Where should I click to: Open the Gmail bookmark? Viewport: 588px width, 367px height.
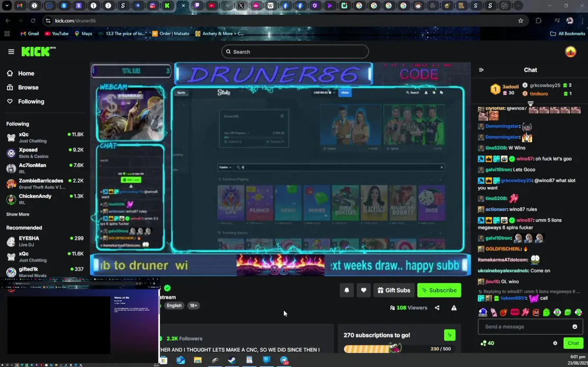click(29, 34)
